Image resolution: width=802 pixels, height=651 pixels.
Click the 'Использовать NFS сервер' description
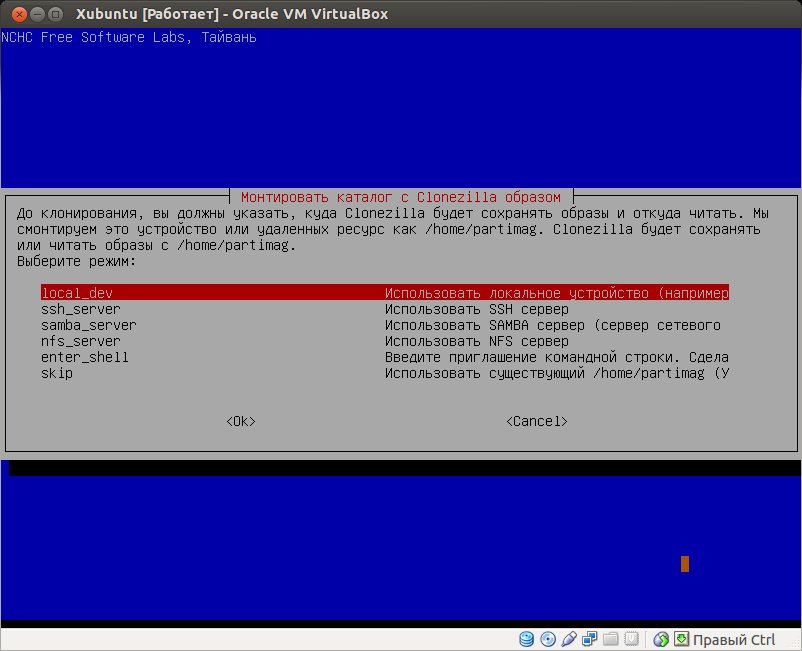point(477,341)
